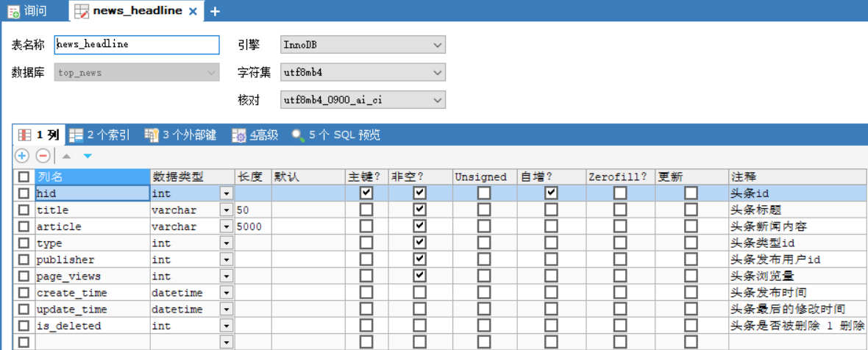Toggle primary key checkbox for hid
Screen dimensions: 868x350
(366, 193)
